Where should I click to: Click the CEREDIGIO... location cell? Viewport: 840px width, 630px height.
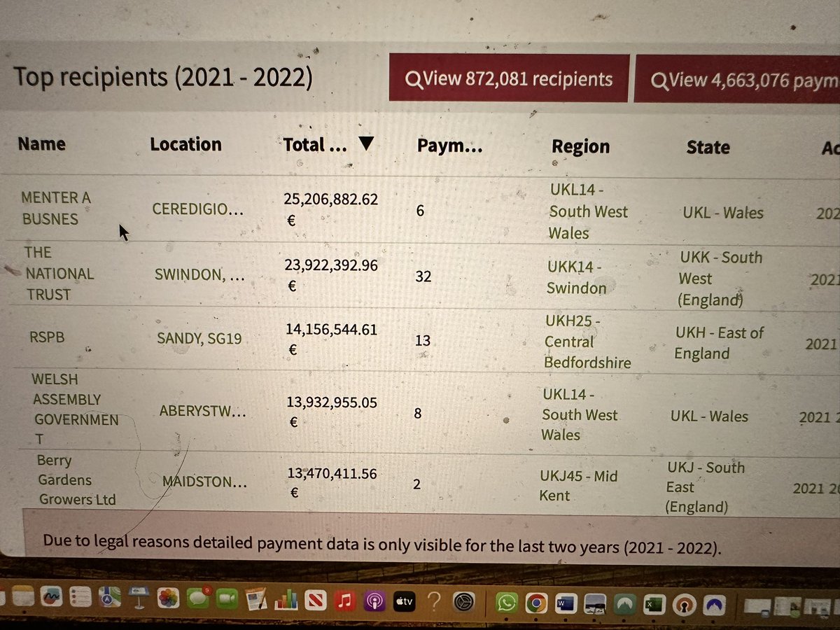[x=198, y=209]
